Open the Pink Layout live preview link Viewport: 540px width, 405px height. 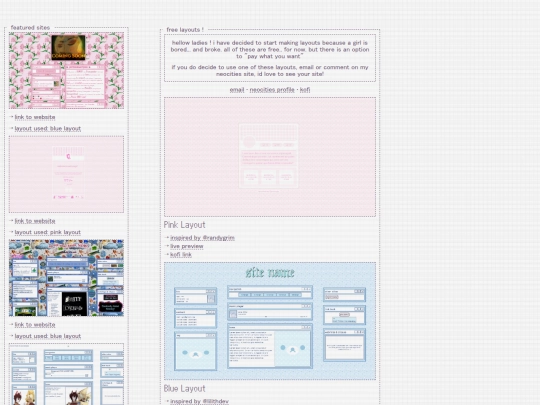[x=187, y=246]
